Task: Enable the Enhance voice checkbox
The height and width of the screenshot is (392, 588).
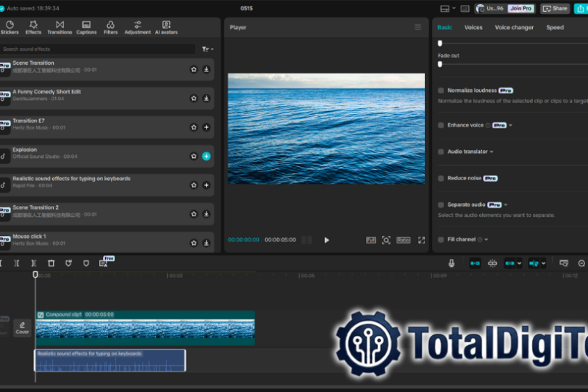Action: [x=441, y=125]
